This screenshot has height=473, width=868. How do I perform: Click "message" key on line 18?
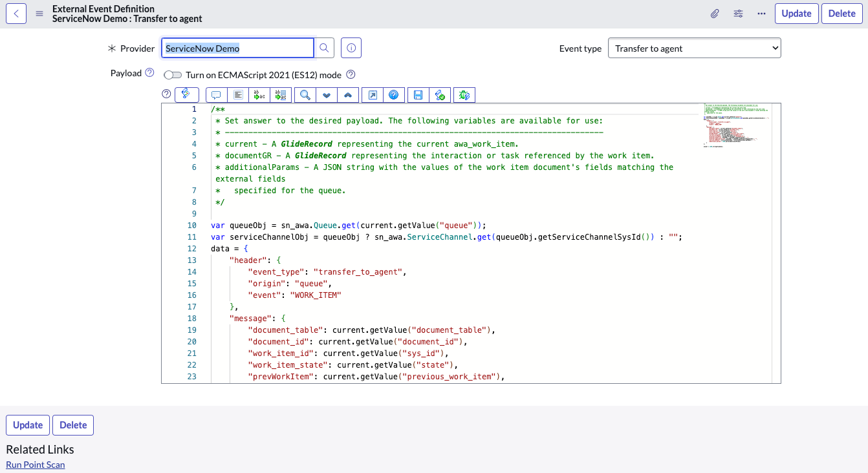coord(250,319)
